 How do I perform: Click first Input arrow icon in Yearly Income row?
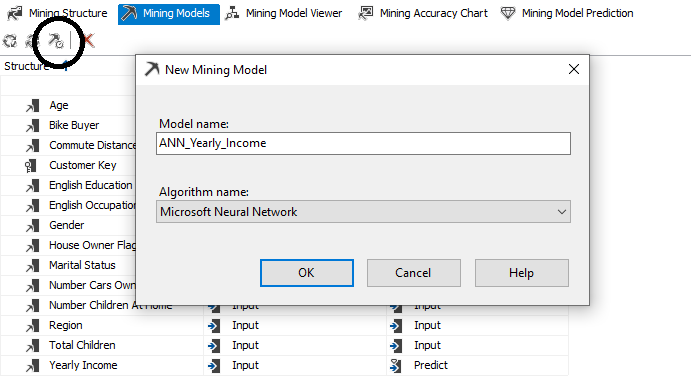[x=214, y=366]
